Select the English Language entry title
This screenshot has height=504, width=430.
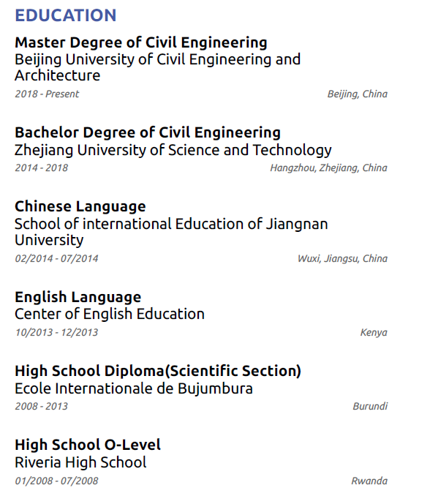(x=78, y=297)
